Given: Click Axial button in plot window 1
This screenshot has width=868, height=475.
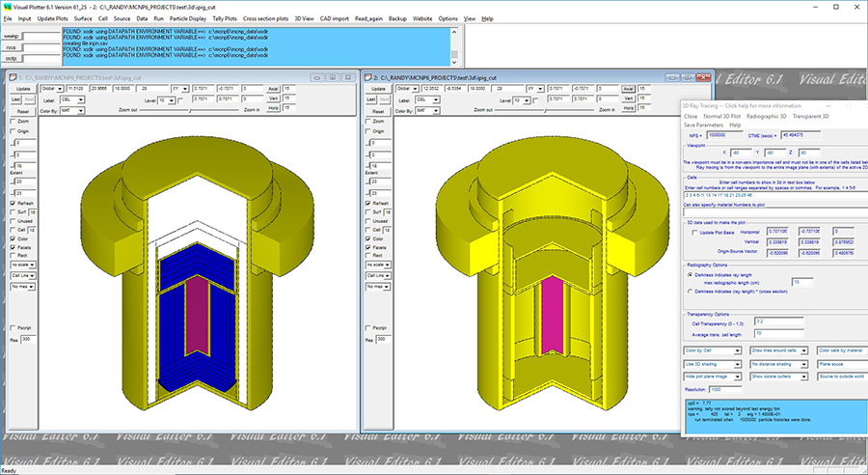Looking at the screenshot, I should 273,89.
